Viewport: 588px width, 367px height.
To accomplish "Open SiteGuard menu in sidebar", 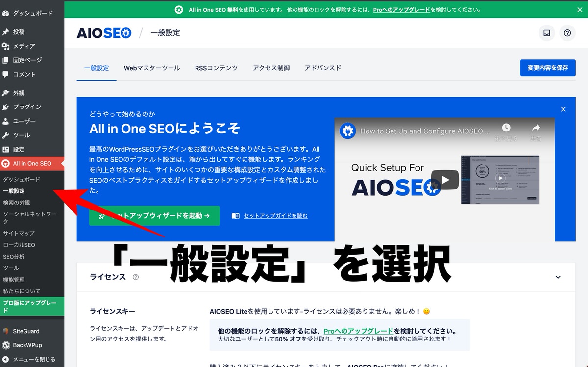I will pyautogui.click(x=32, y=331).
